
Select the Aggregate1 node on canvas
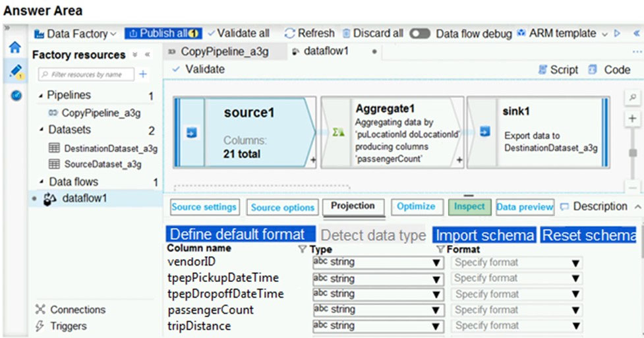click(x=392, y=132)
